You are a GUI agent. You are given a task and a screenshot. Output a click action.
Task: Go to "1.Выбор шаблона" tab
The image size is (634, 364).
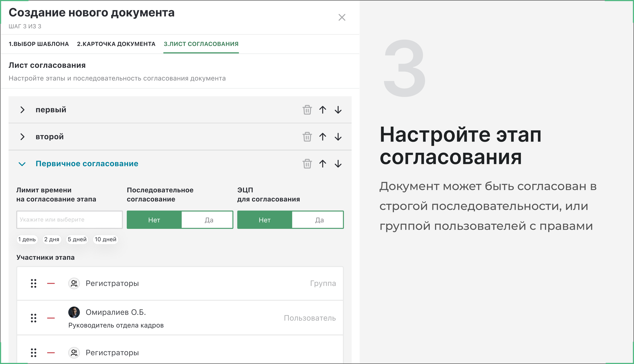coord(39,44)
